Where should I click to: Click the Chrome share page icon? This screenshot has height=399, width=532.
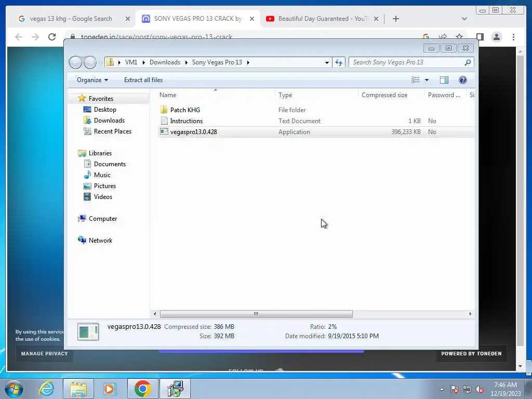[443, 37]
